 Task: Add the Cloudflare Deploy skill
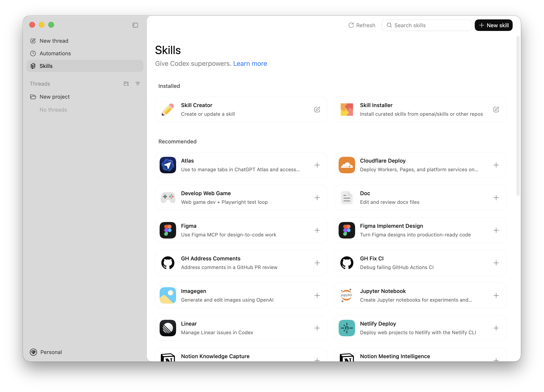(496, 165)
